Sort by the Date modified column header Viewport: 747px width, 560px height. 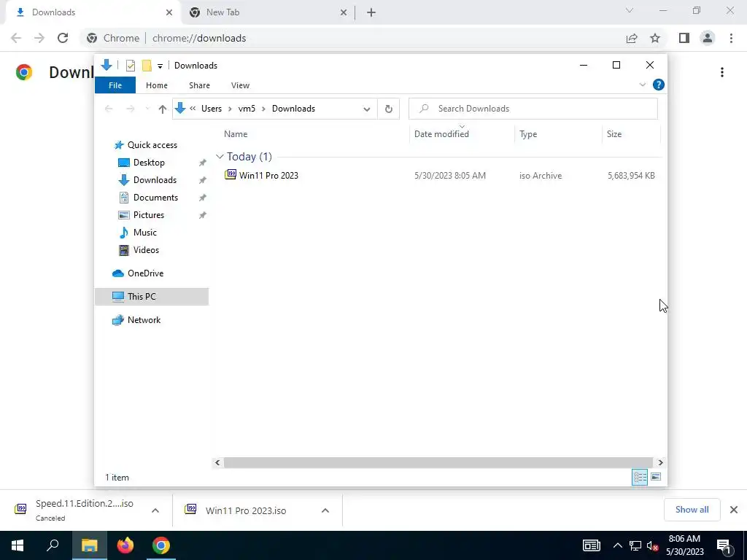pyautogui.click(x=441, y=134)
